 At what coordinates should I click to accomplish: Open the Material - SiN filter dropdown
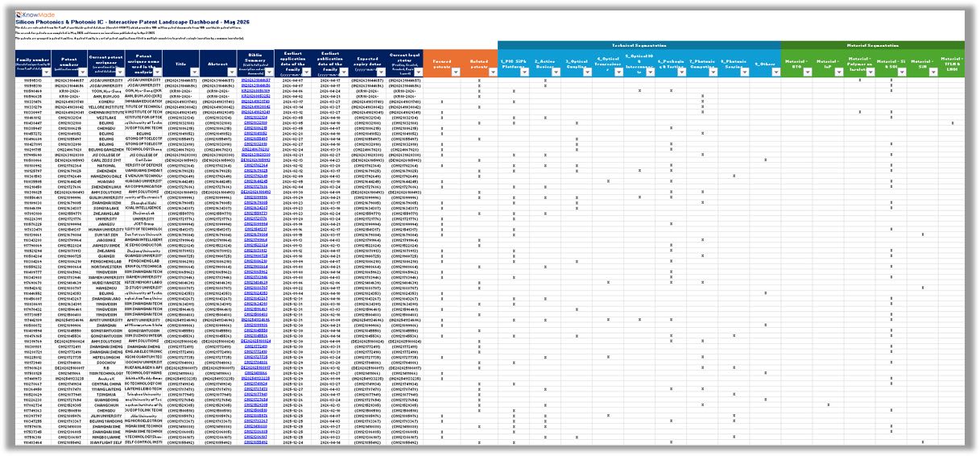[933, 72]
